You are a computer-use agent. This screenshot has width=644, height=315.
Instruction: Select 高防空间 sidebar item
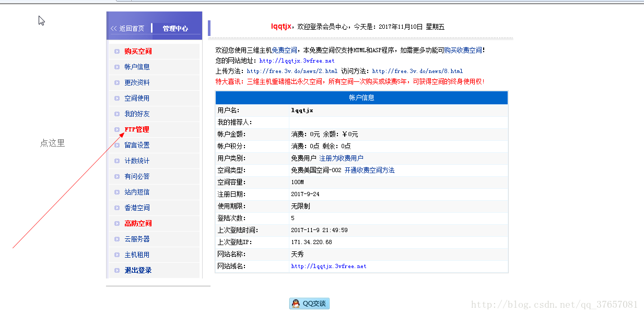click(x=138, y=223)
